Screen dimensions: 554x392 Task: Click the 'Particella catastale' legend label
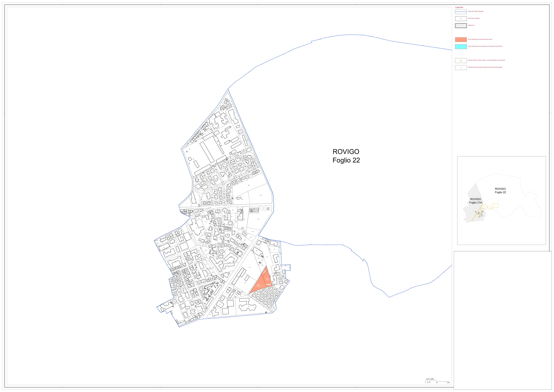tap(473, 18)
